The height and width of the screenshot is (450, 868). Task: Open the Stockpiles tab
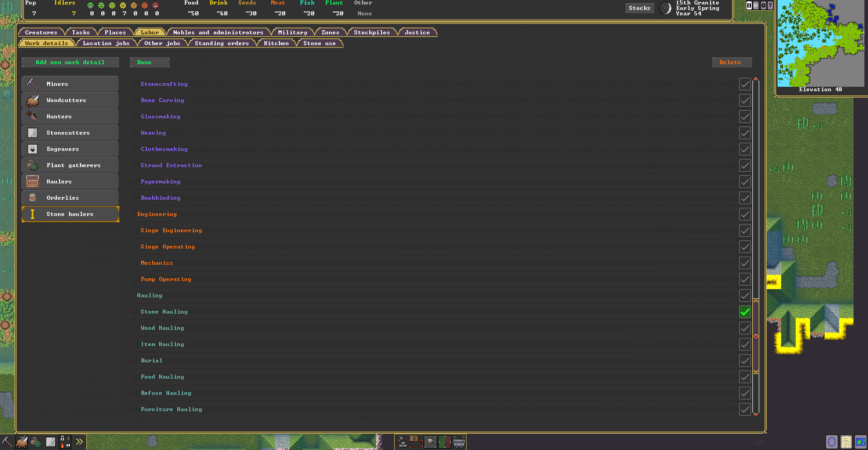coord(372,33)
